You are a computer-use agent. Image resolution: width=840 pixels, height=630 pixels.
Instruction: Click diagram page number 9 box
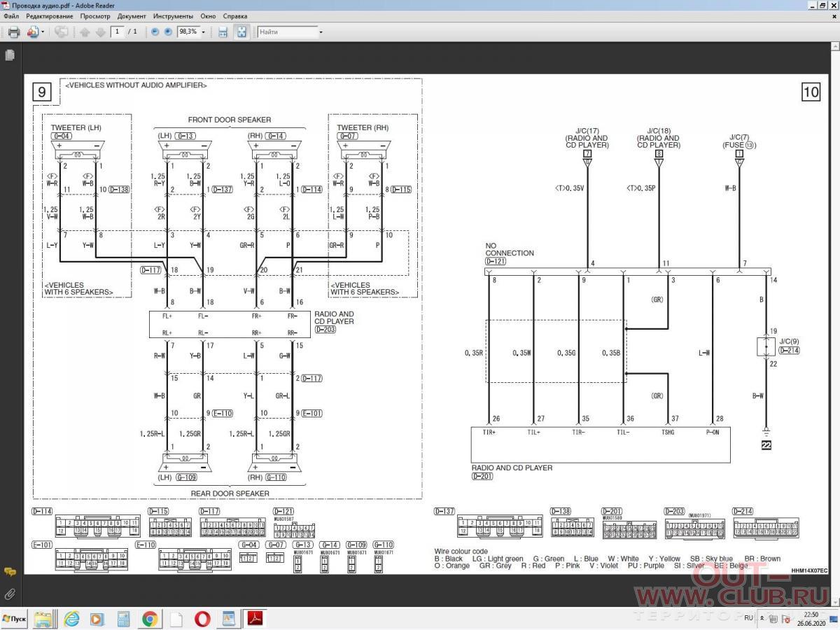tap(42, 92)
